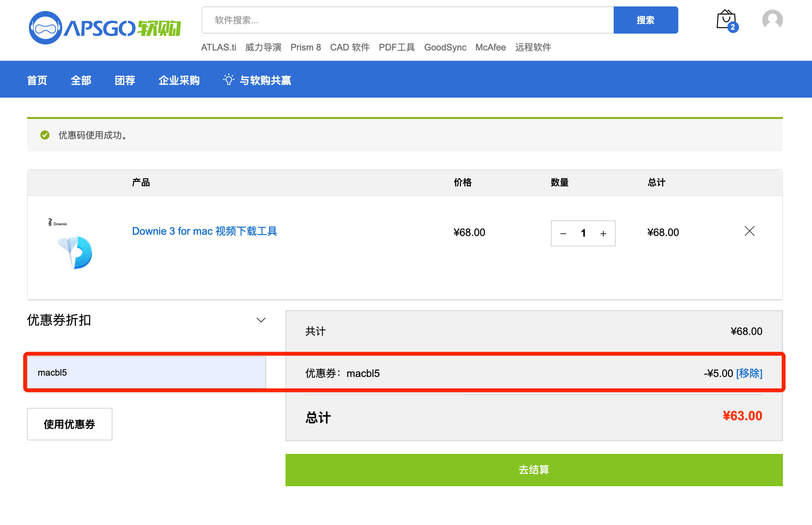Open the 企业采购 navigation item
This screenshot has width=812, height=525.
pyautogui.click(x=179, y=80)
